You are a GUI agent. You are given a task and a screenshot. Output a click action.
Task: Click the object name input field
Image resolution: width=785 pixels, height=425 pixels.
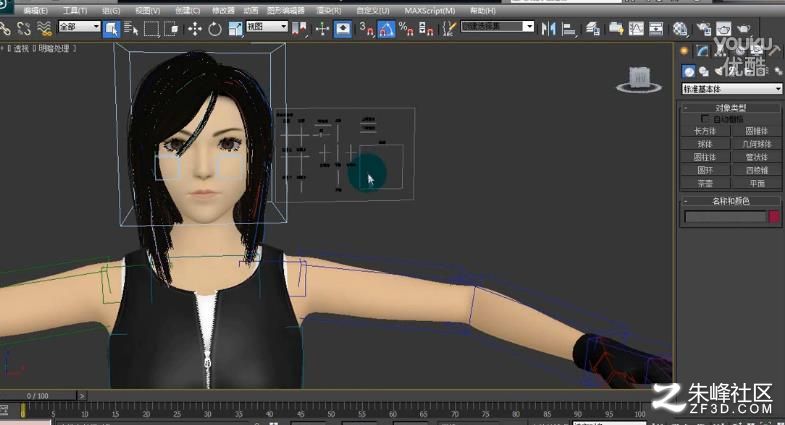click(x=725, y=216)
